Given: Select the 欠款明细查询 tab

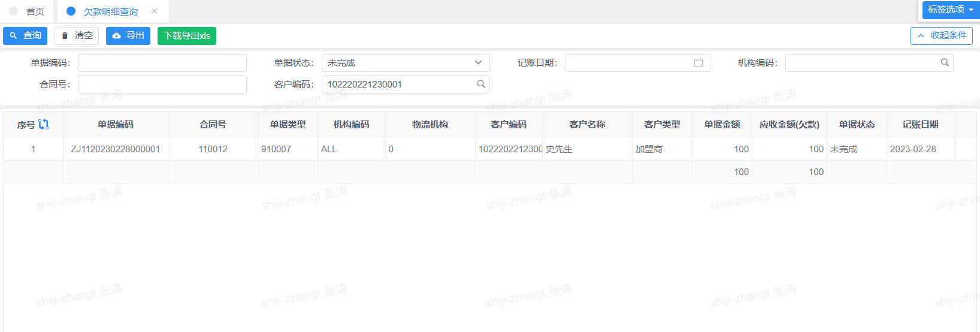Looking at the screenshot, I should point(110,11).
